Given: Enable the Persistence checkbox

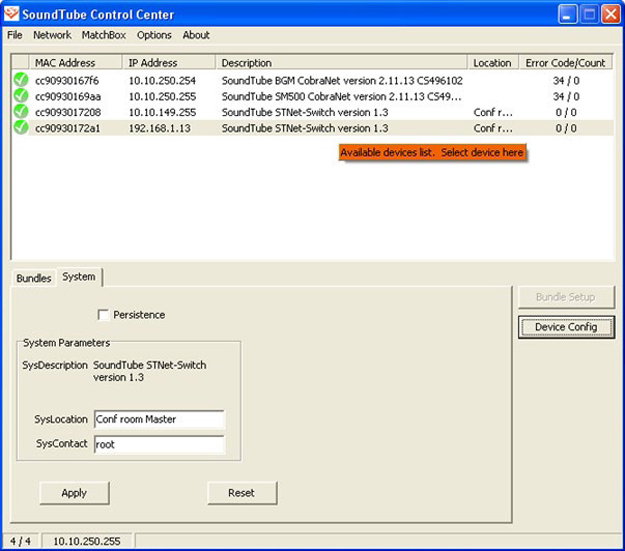Looking at the screenshot, I should [103, 315].
